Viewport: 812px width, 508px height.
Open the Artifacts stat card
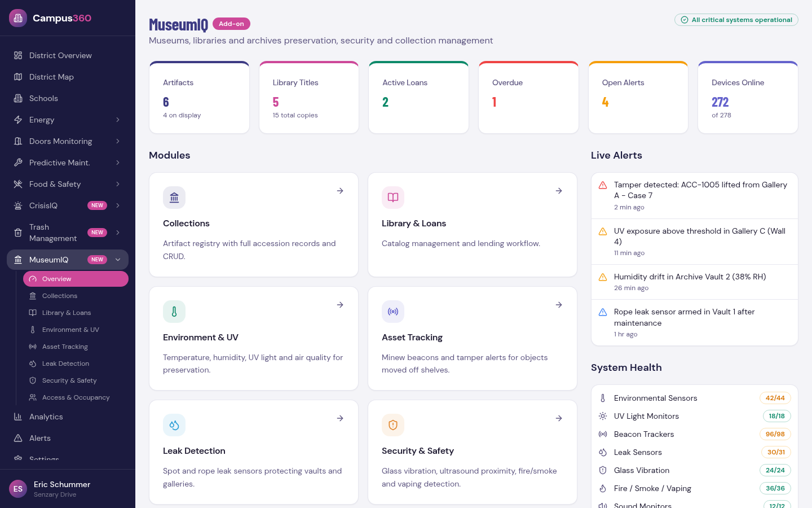pyautogui.click(x=199, y=97)
